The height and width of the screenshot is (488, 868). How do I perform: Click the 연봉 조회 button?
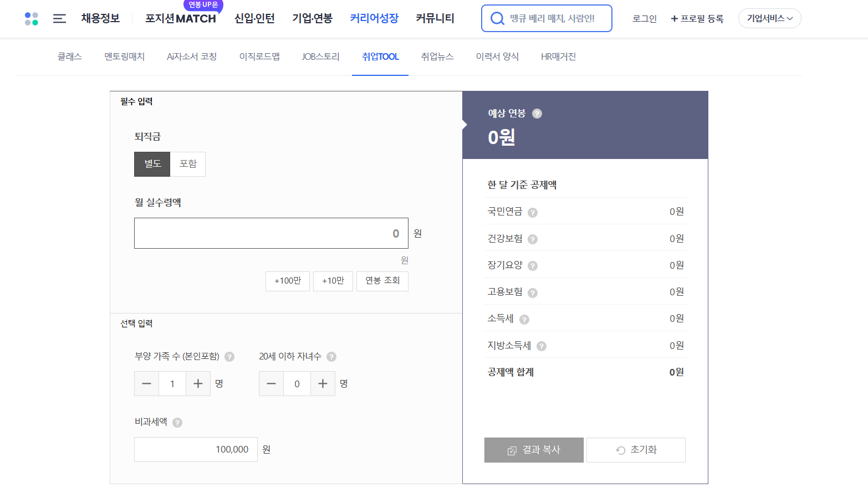(x=382, y=281)
